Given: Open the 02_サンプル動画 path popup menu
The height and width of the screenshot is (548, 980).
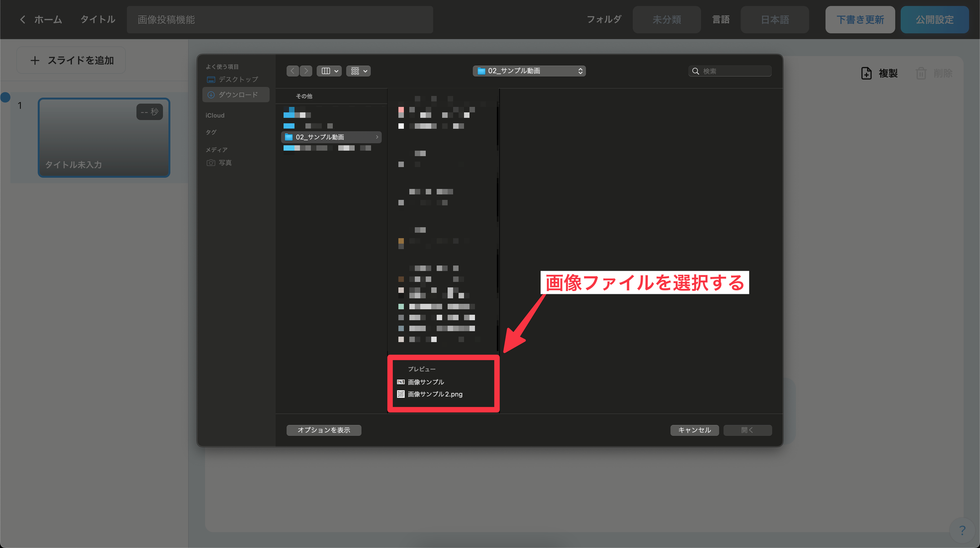Looking at the screenshot, I should click(x=529, y=71).
